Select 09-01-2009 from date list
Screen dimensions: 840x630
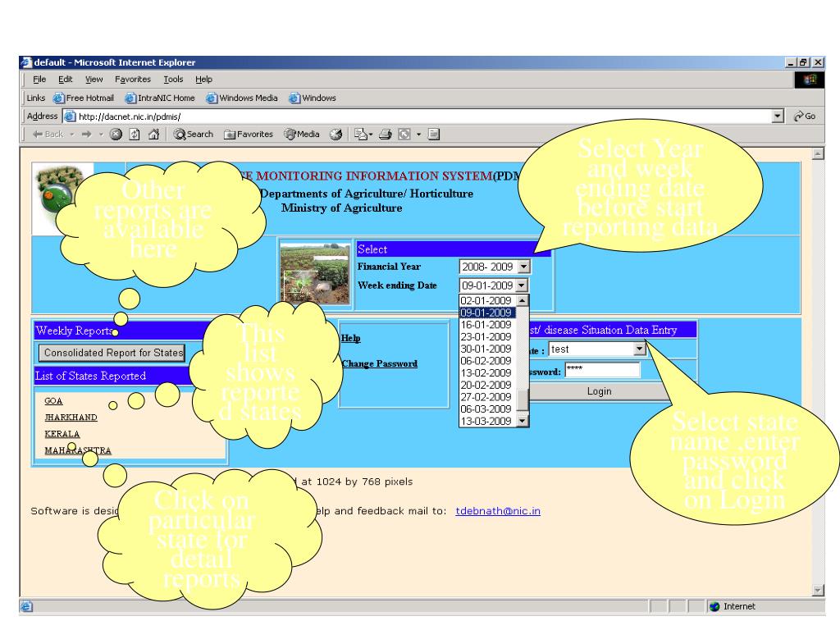click(x=486, y=313)
